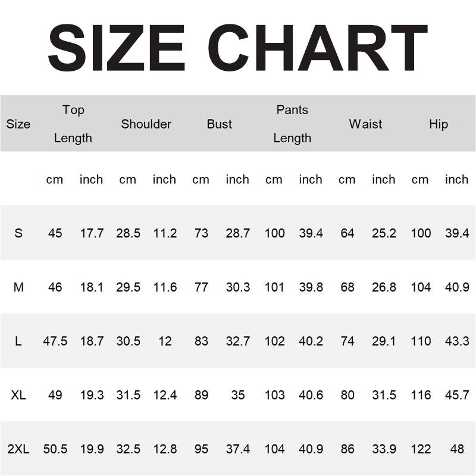Click the 37.4 bust inch value

(237, 449)
